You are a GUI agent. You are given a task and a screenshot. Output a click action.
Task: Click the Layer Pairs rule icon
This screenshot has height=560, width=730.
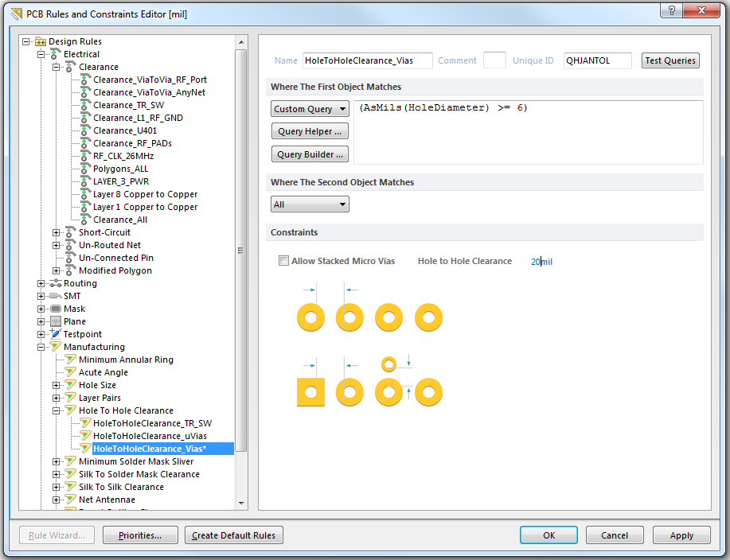(70, 398)
